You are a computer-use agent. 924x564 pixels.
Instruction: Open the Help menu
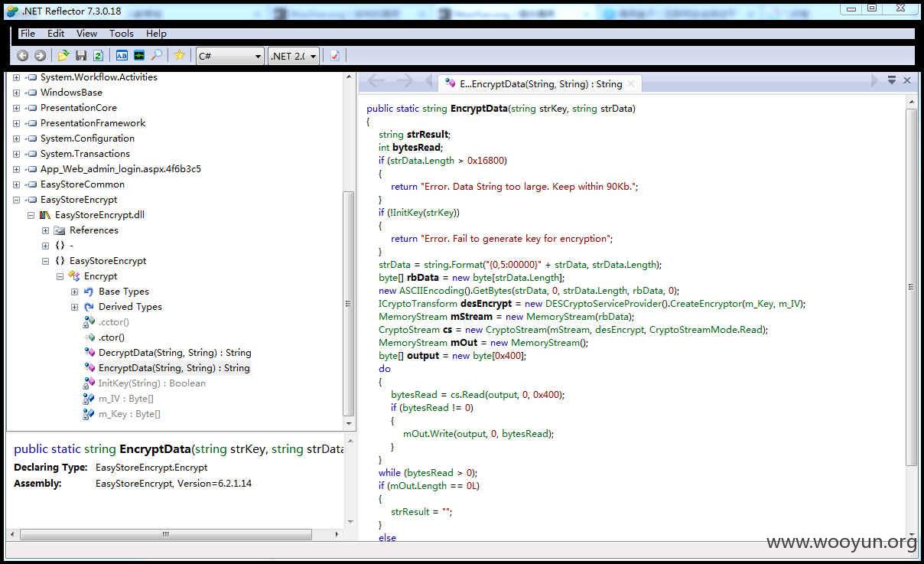pyautogui.click(x=156, y=33)
